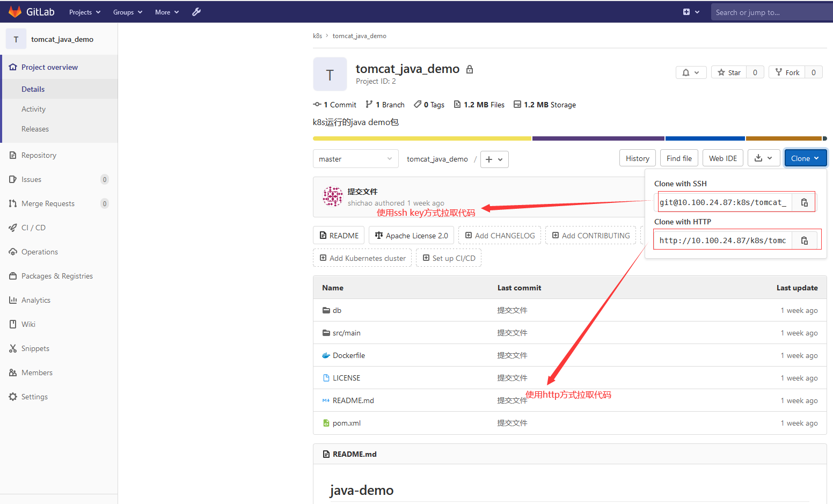Click Apache License 2.0 button
833x504 pixels.
(412, 236)
